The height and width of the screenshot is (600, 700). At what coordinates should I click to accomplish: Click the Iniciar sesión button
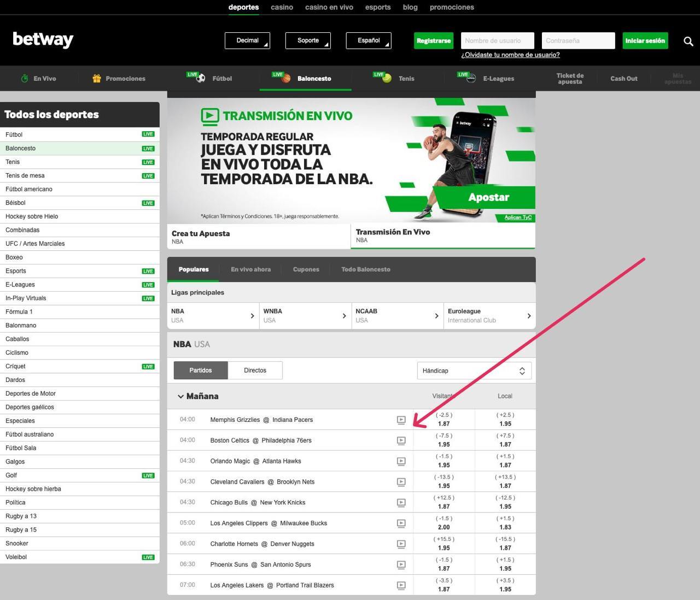(x=645, y=40)
